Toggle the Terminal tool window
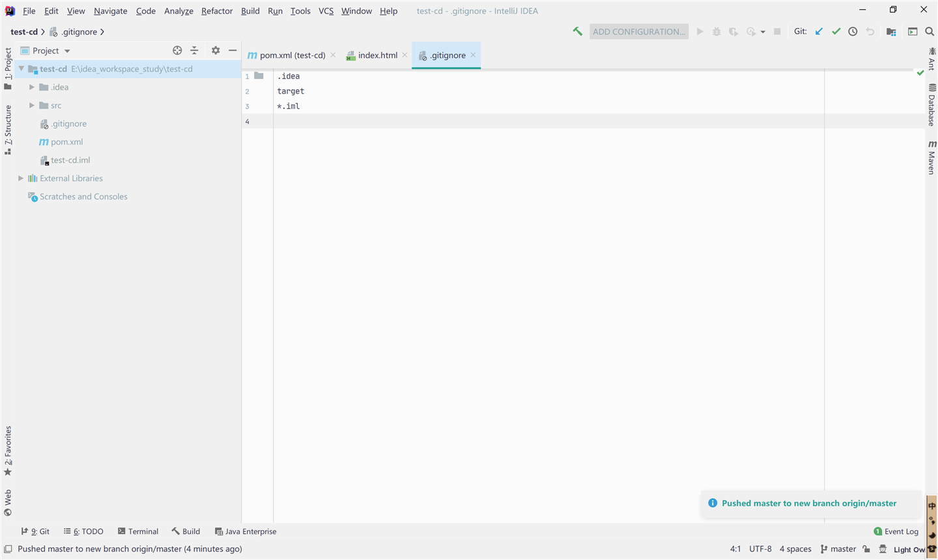Image resolution: width=938 pixels, height=560 pixels. point(138,531)
